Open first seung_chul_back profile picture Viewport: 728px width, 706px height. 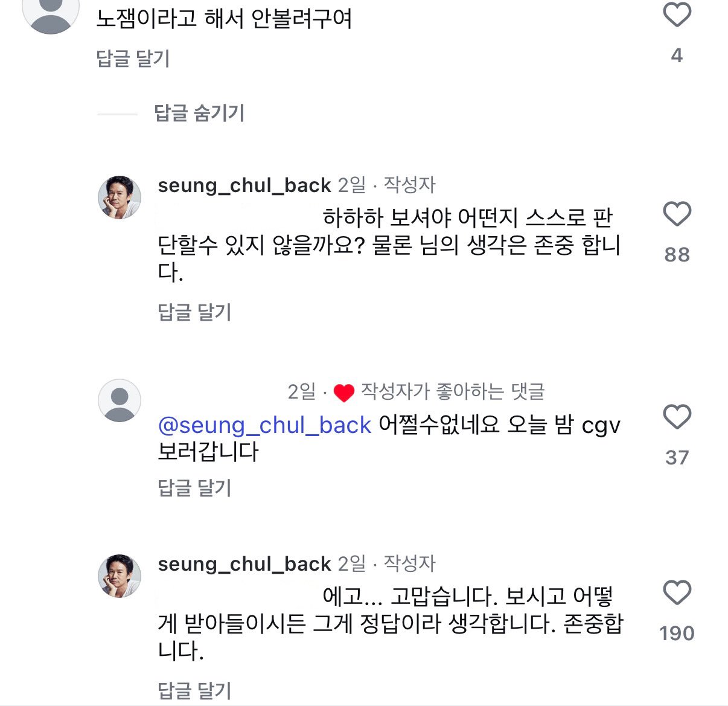tap(120, 197)
